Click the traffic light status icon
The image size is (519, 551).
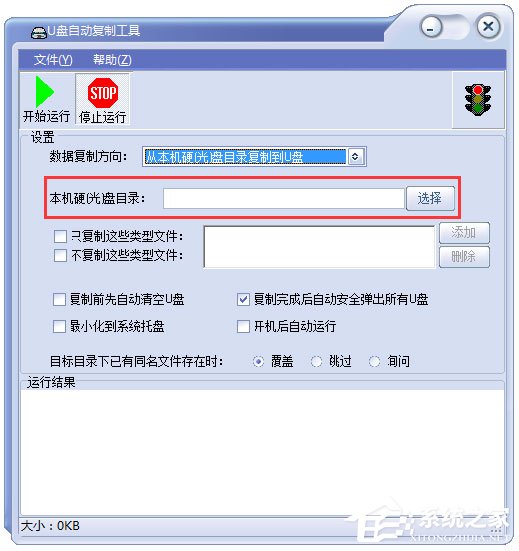pyautogui.click(x=478, y=100)
